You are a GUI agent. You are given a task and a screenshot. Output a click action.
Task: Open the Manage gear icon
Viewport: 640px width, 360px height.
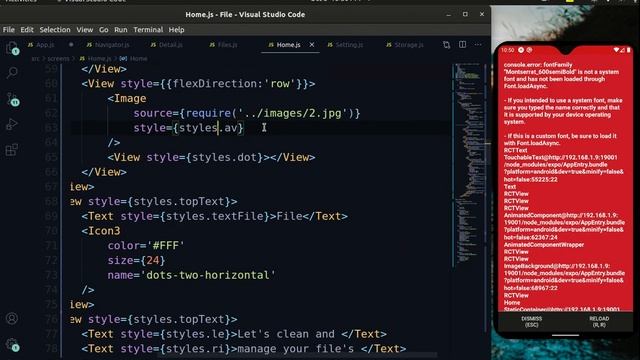[x=12, y=345]
